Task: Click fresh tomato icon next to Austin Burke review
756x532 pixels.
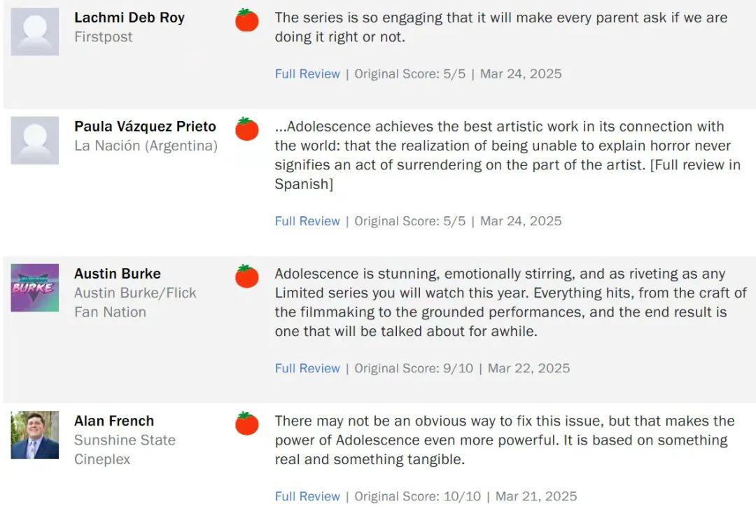Action: tap(247, 276)
